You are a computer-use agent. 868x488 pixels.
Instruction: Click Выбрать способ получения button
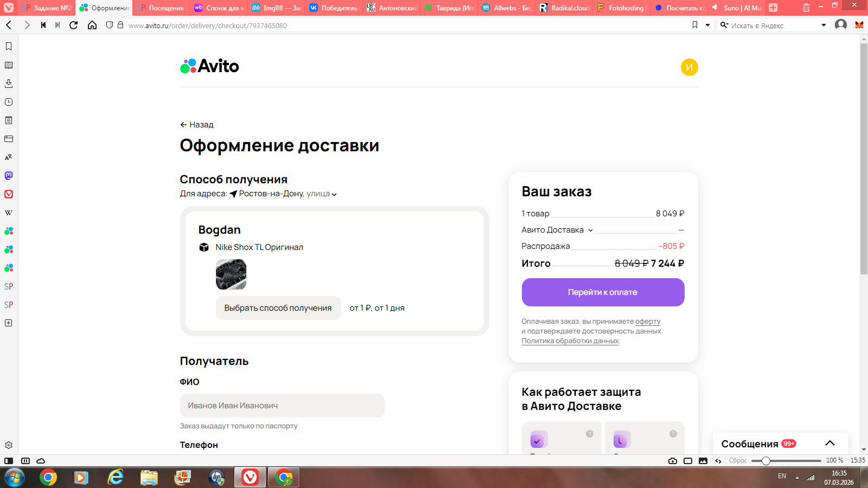pyautogui.click(x=278, y=308)
